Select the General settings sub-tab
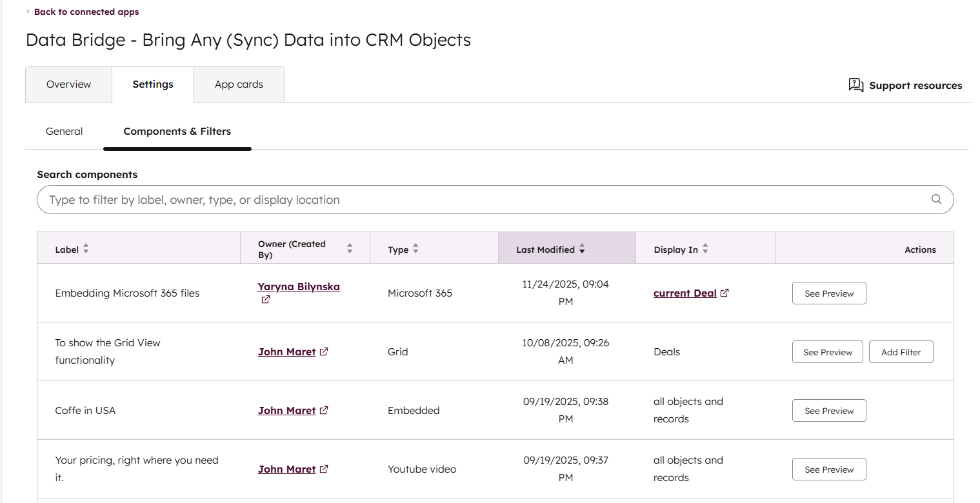 pyautogui.click(x=64, y=131)
